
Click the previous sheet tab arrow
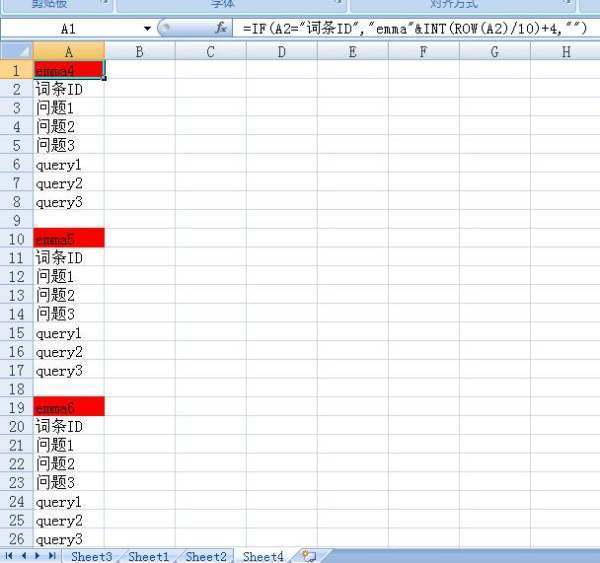pyautogui.click(x=23, y=556)
